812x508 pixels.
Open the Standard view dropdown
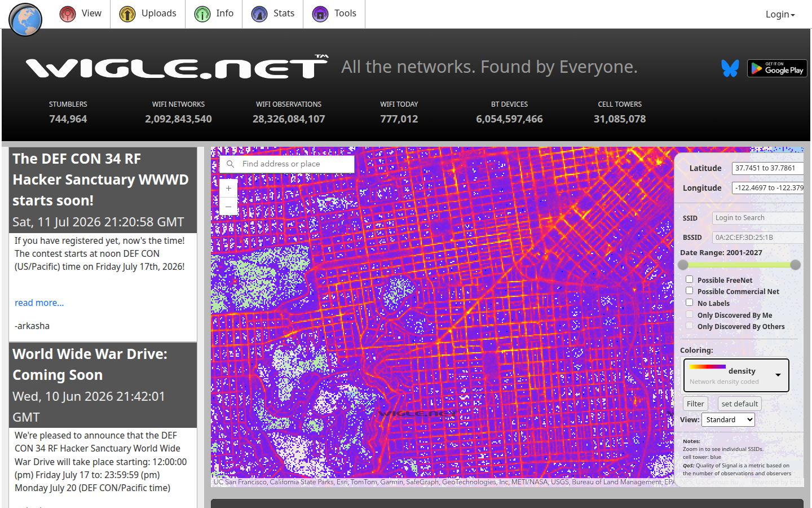(728, 419)
